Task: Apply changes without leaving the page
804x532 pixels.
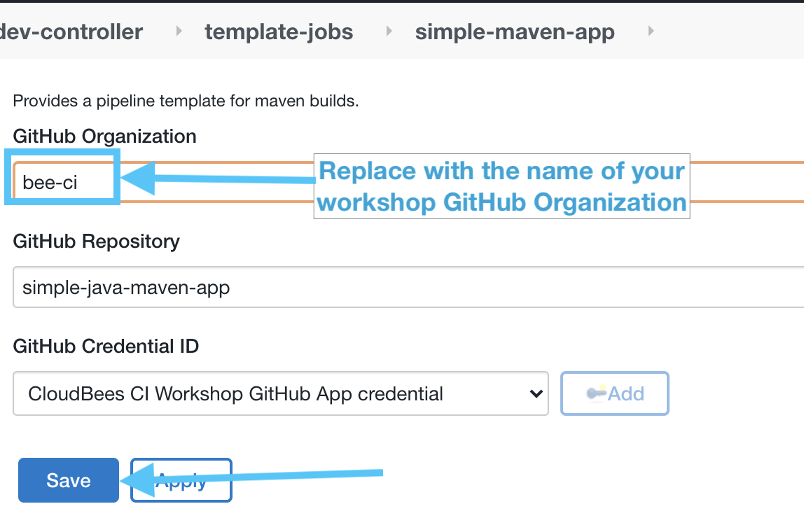Action: (x=181, y=480)
